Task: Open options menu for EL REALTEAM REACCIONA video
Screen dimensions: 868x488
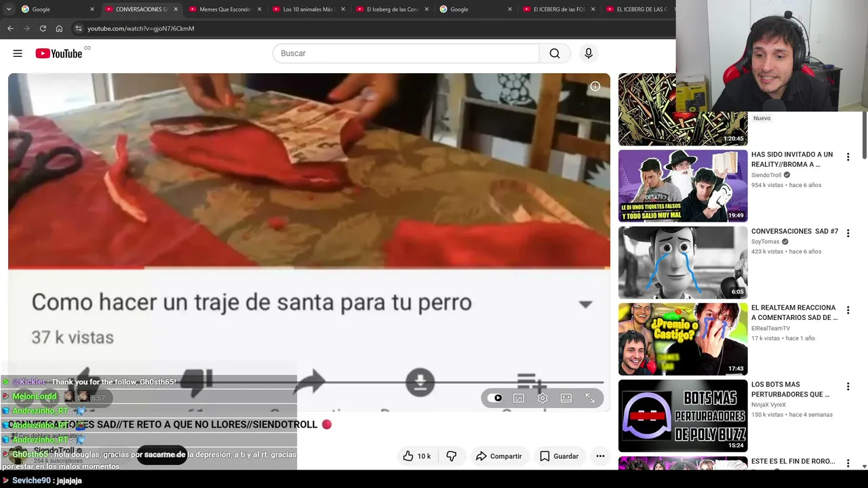Action: [848, 310]
